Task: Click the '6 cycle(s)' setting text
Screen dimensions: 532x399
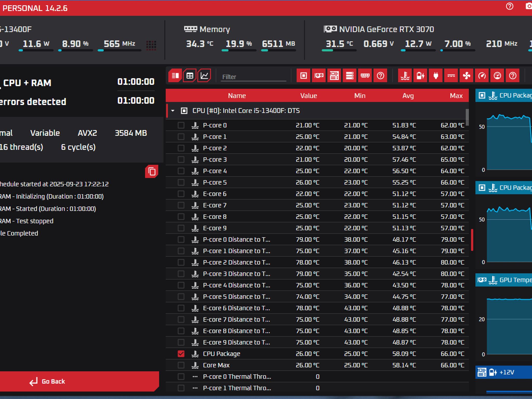Action: 78,147
